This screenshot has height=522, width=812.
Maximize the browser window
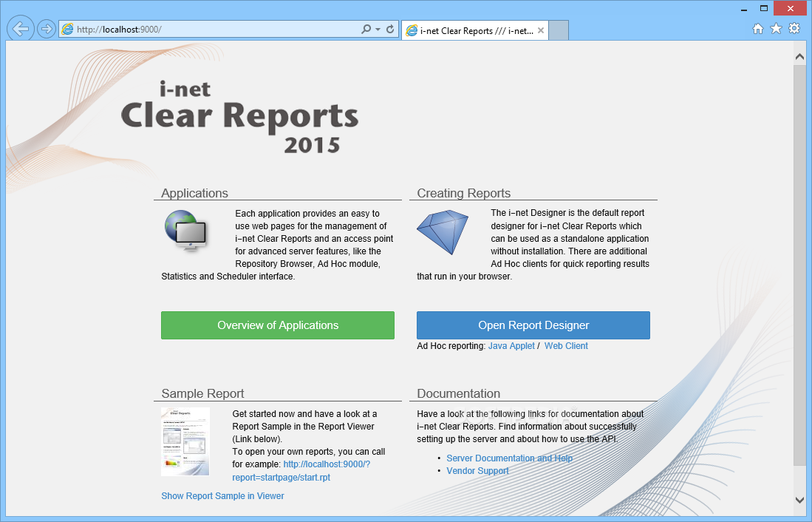tap(764, 9)
